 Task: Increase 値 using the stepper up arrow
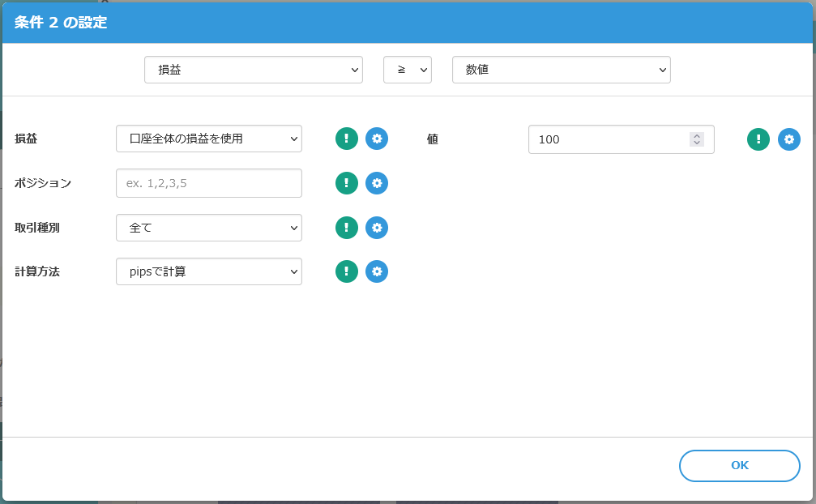coord(697,135)
